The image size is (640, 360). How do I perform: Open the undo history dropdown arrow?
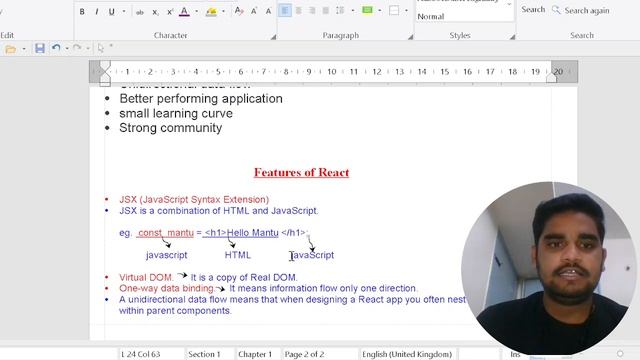[x=67, y=49]
